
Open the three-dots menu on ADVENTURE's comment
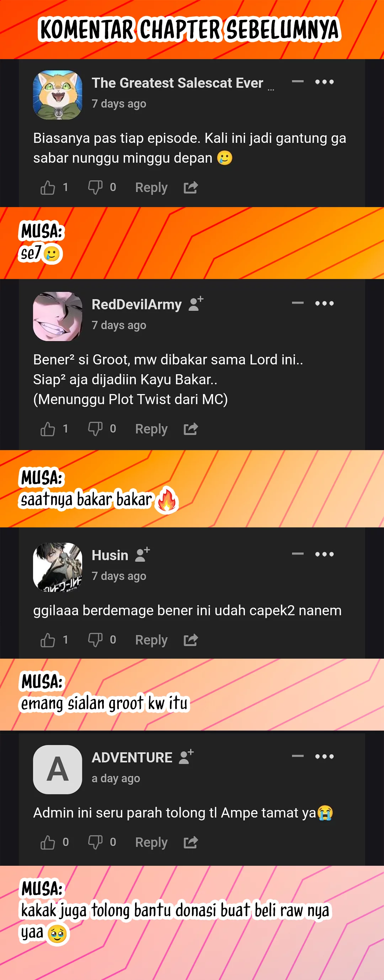pos(324,756)
